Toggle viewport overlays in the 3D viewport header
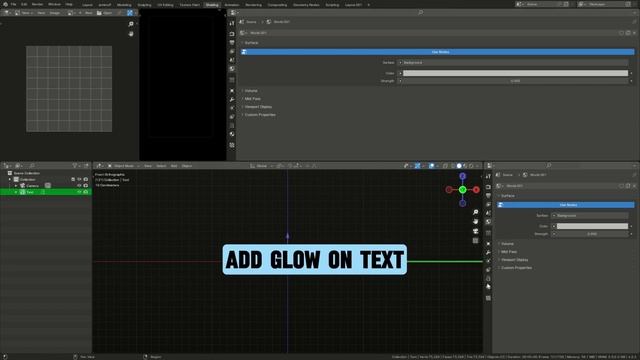This screenshot has height=360, width=640. 432,166
